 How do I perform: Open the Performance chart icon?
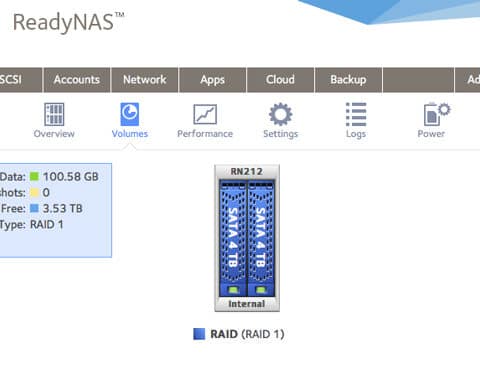205,114
